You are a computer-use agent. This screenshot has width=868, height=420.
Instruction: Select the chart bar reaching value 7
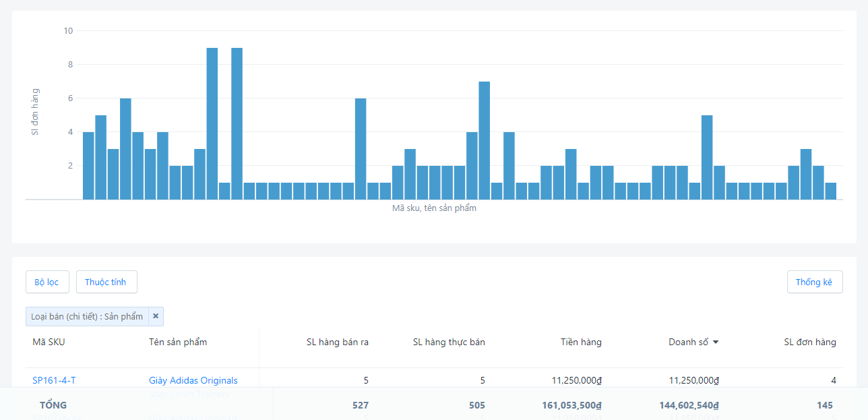484,140
